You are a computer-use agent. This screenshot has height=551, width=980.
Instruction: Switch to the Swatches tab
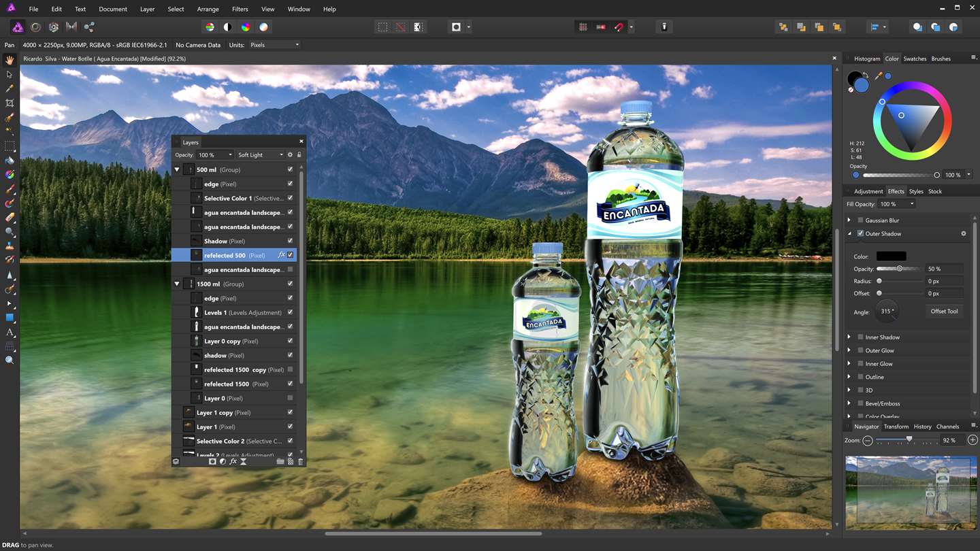(x=915, y=59)
